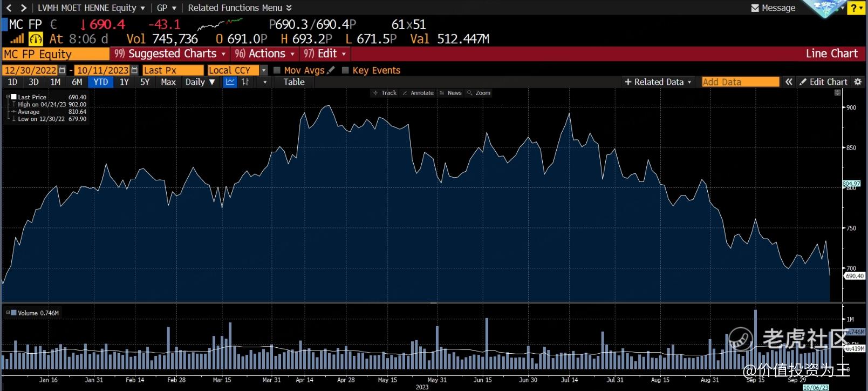Open the start date calendar picker
This screenshot has height=391, width=868.
pyautogui.click(x=62, y=70)
